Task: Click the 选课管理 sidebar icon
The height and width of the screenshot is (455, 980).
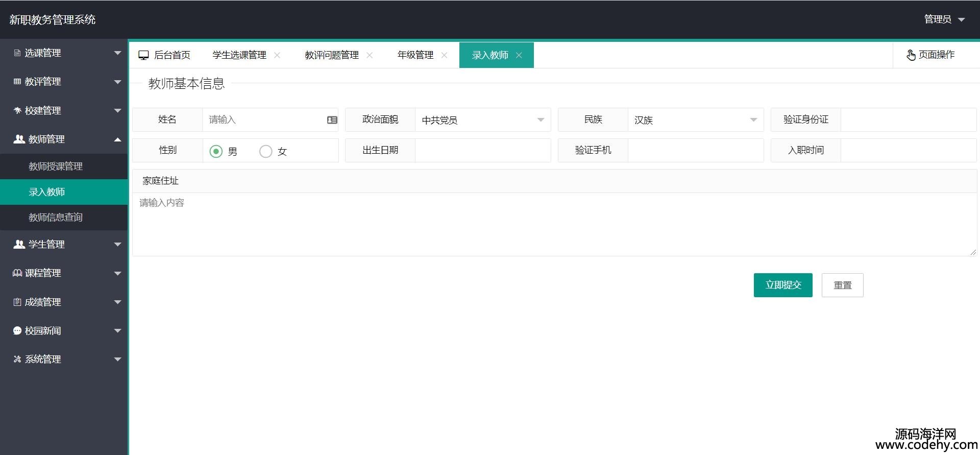Action: 17,53
